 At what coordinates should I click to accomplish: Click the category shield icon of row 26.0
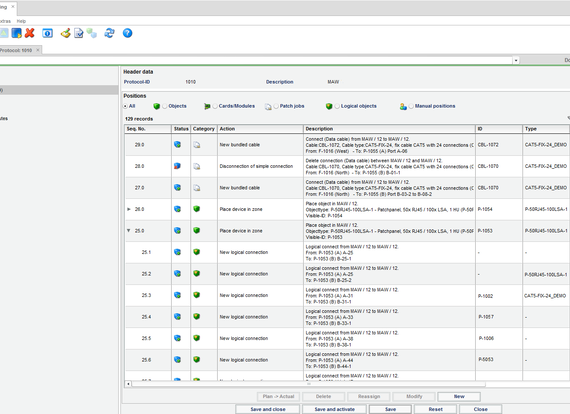[x=197, y=209]
